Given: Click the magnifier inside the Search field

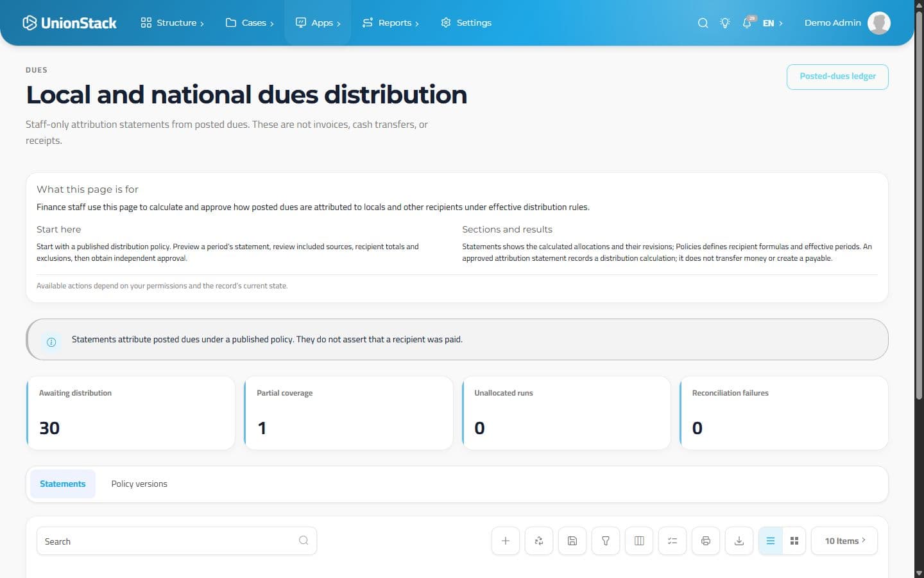Looking at the screenshot, I should click(304, 541).
